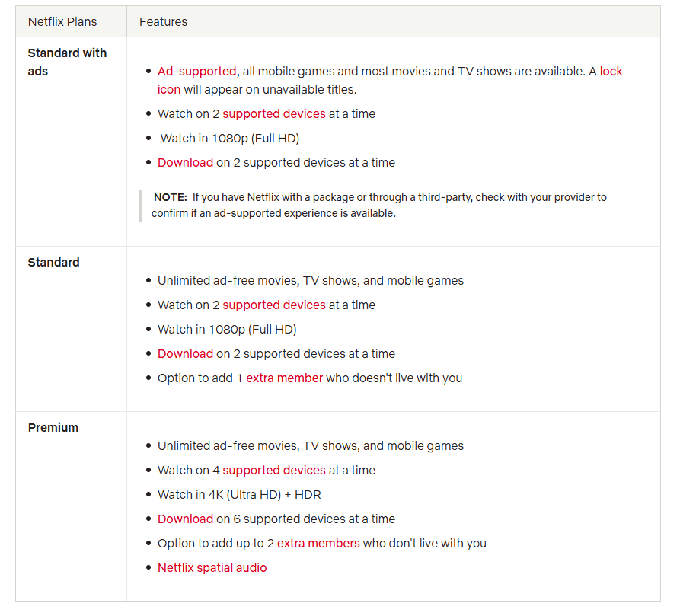The width and height of the screenshot is (680, 616).
Task: Follow the "extra member" link in Standard plan
Action: pyautogui.click(x=284, y=378)
